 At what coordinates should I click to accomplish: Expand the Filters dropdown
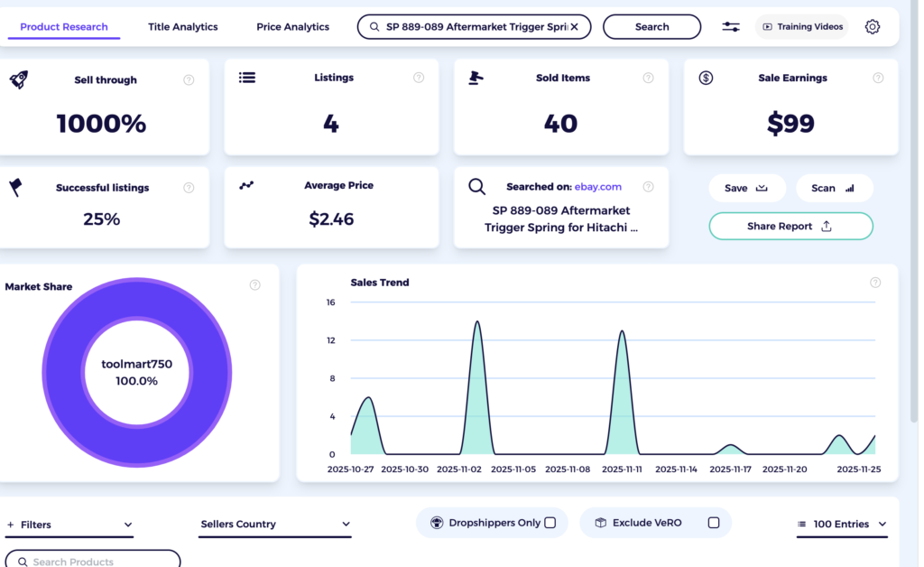coord(129,524)
